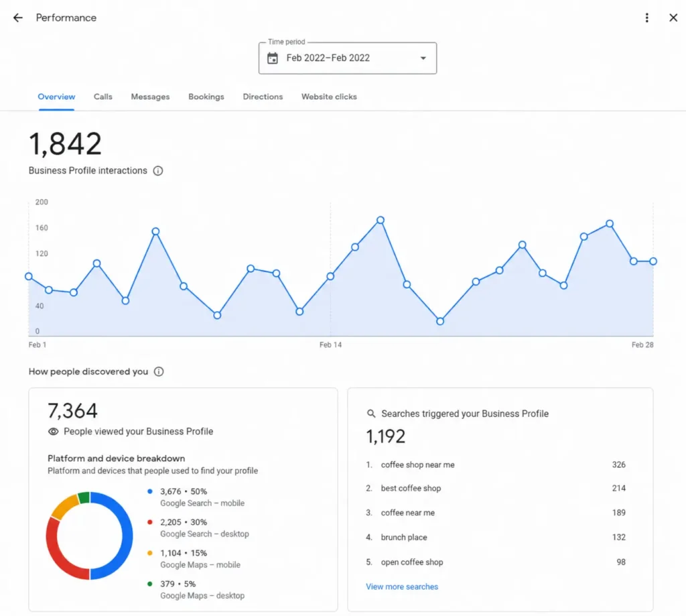Open the Calls tab
The width and height of the screenshot is (686, 616).
tap(102, 97)
